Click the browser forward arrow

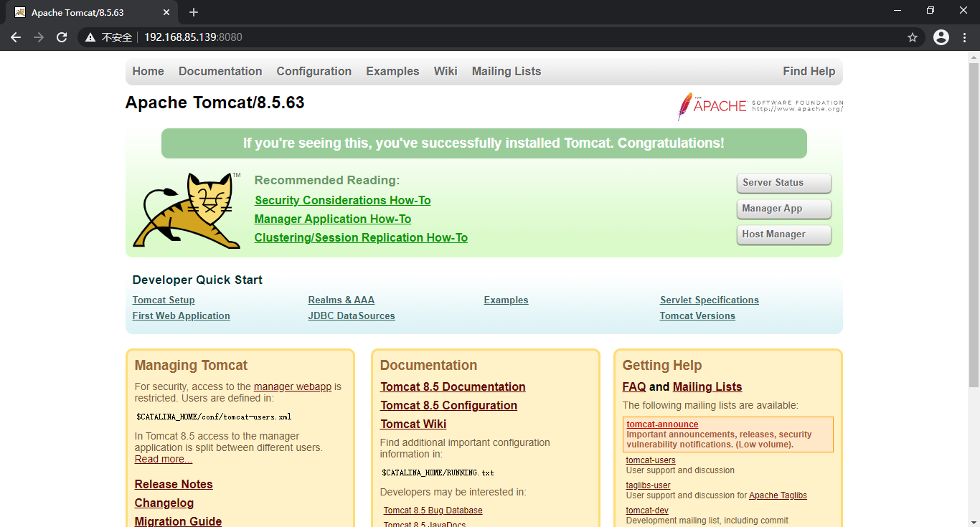click(x=39, y=37)
